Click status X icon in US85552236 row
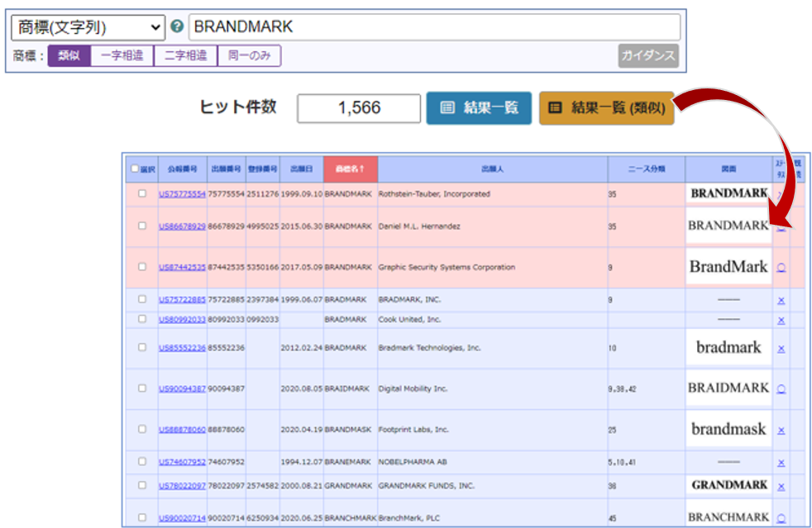This screenshot has height=528, width=812. click(x=781, y=349)
